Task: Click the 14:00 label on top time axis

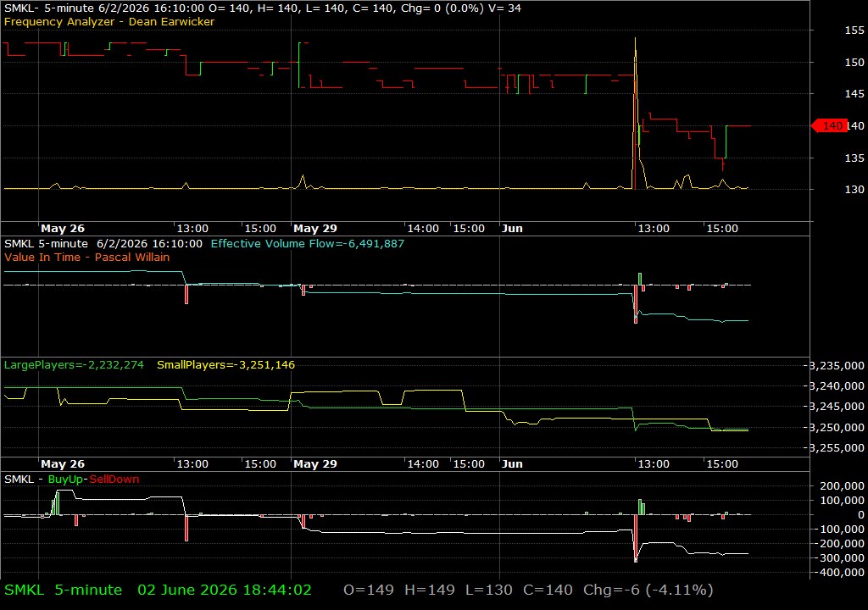Action: point(423,228)
